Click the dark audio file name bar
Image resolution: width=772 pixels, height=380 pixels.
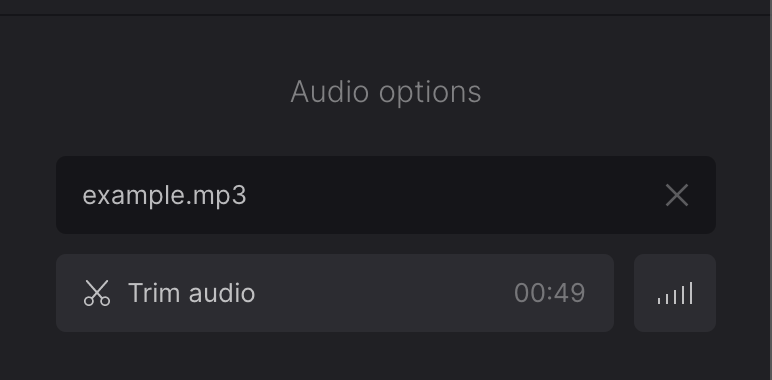[x=386, y=195]
